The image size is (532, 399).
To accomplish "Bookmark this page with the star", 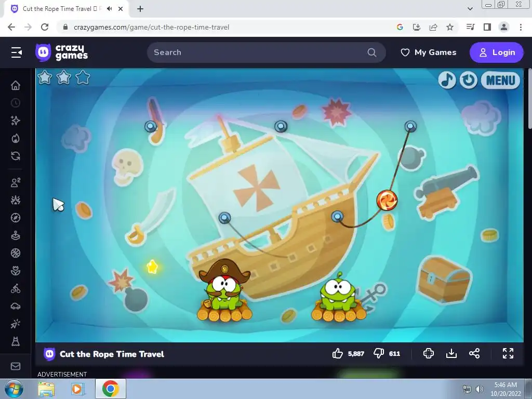I will tap(450, 27).
